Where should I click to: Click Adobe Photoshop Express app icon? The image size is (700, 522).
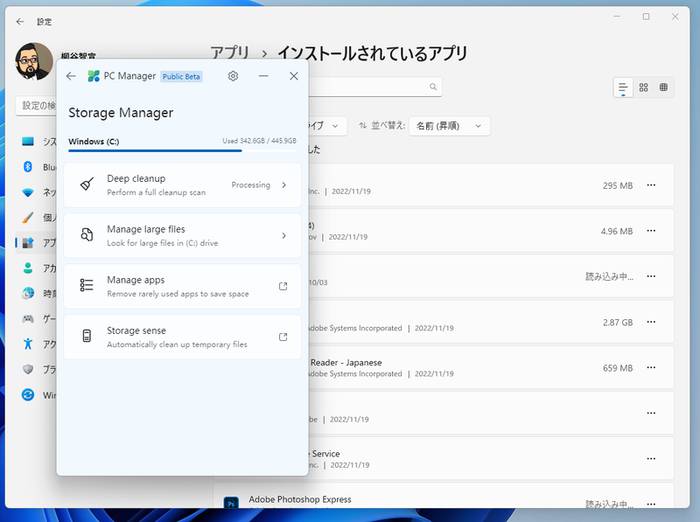coord(231,503)
